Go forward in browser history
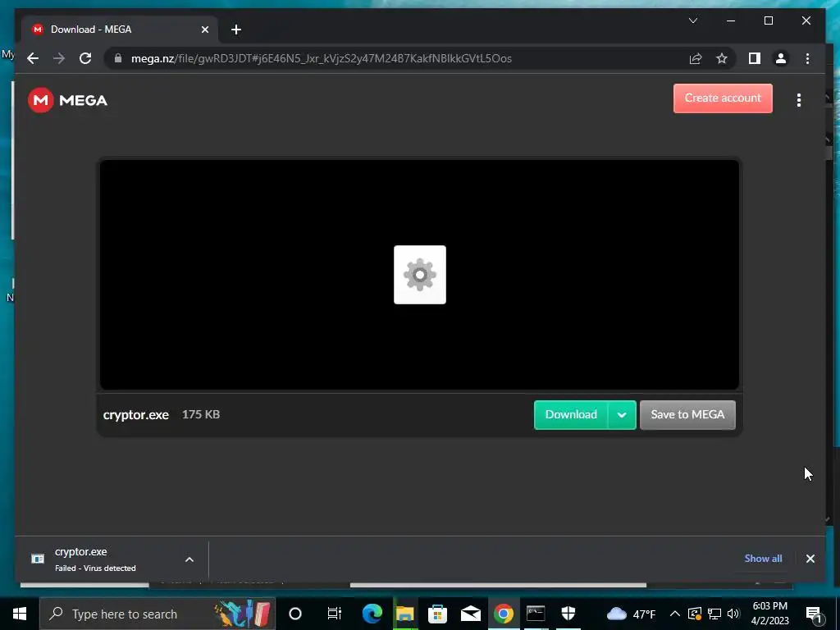840x630 pixels. [59, 58]
